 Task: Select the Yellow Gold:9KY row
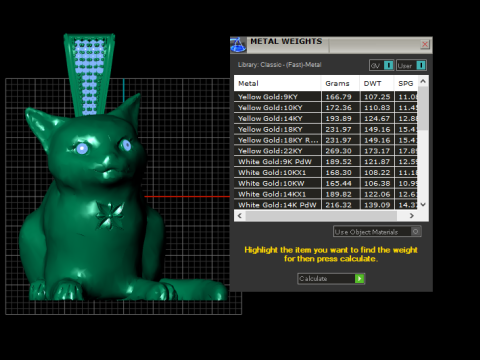(326, 97)
